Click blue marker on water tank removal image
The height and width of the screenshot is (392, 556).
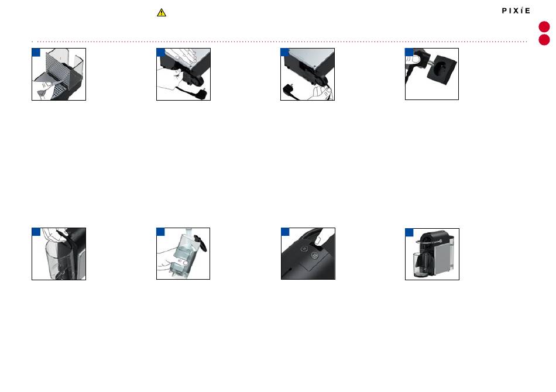tap(36, 232)
